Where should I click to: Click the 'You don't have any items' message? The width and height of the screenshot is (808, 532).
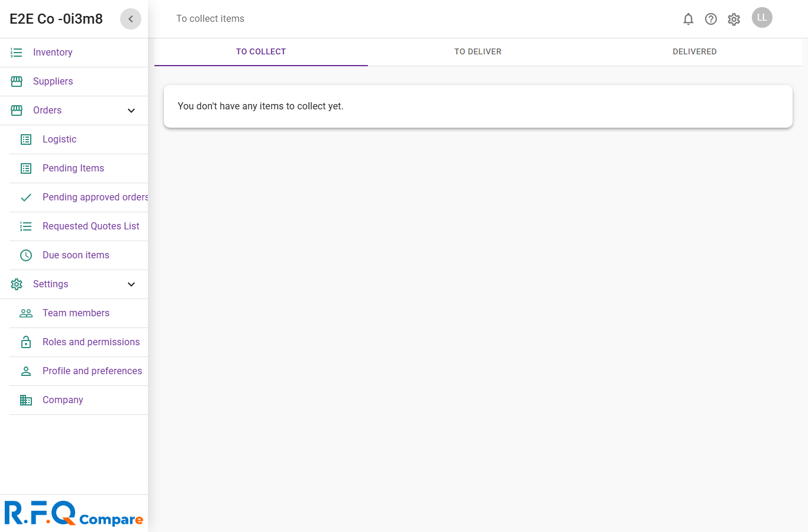click(260, 106)
